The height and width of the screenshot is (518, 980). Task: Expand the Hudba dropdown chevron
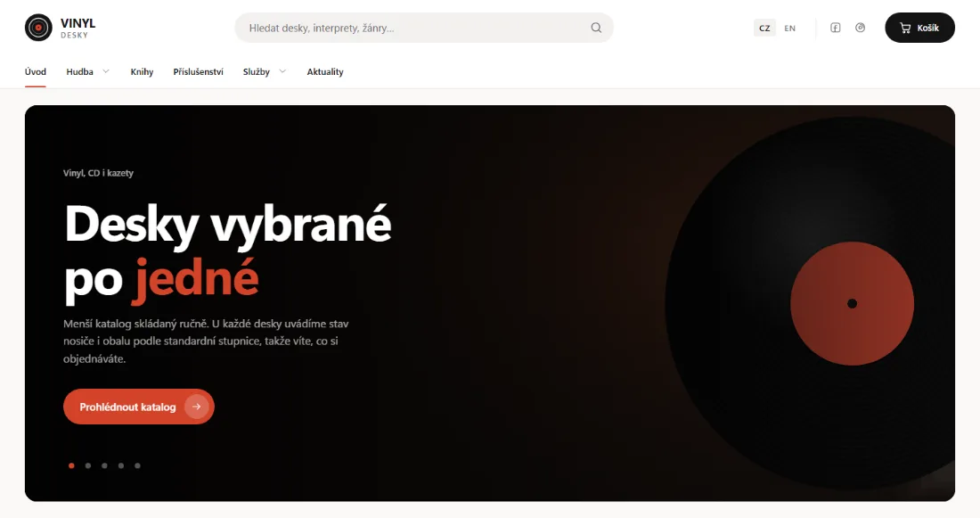[x=106, y=71]
